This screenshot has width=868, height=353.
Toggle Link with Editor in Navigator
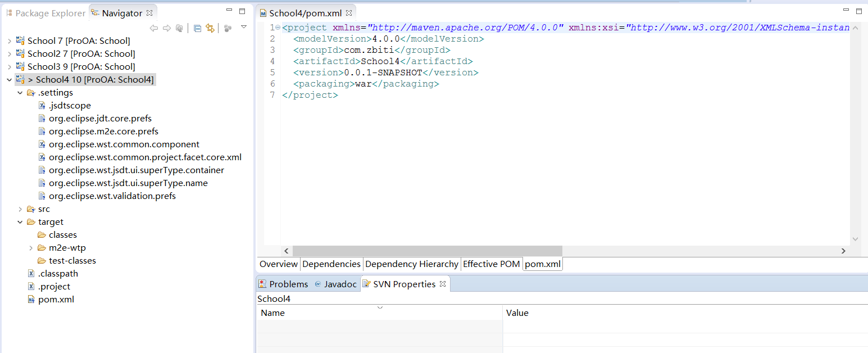coord(210,28)
